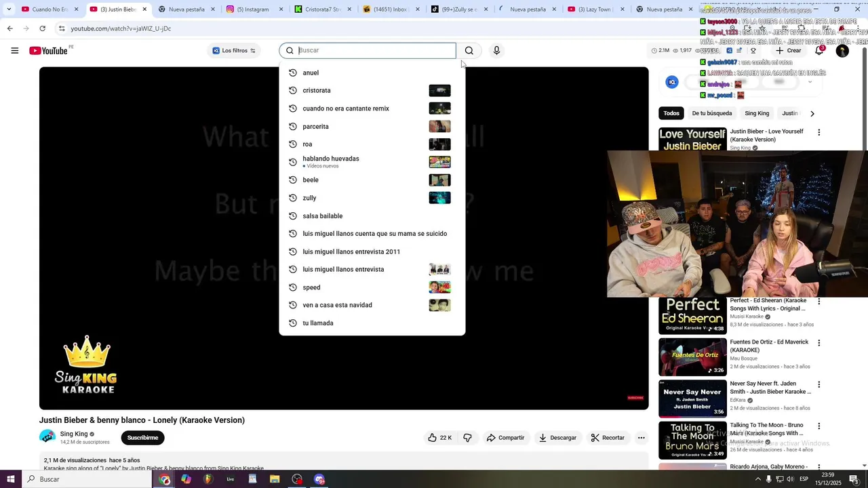The height and width of the screenshot is (488, 868).
Task: Open the Fuentes De Ortiz karaoke thumbnail
Action: [x=692, y=357]
